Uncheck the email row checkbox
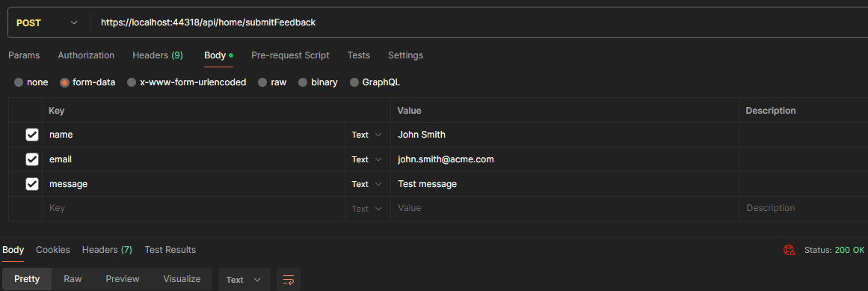Screen dimensions: 868x291 click(x=32, y=159)
